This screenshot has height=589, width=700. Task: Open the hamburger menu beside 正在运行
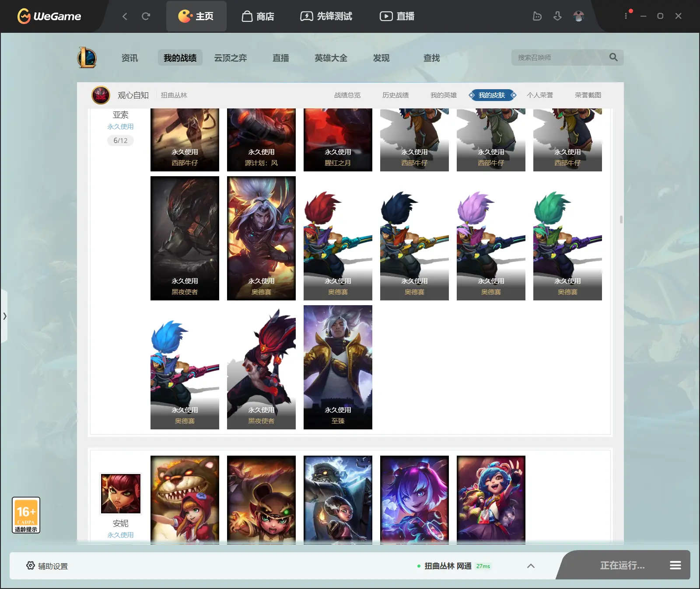[675, 565]
